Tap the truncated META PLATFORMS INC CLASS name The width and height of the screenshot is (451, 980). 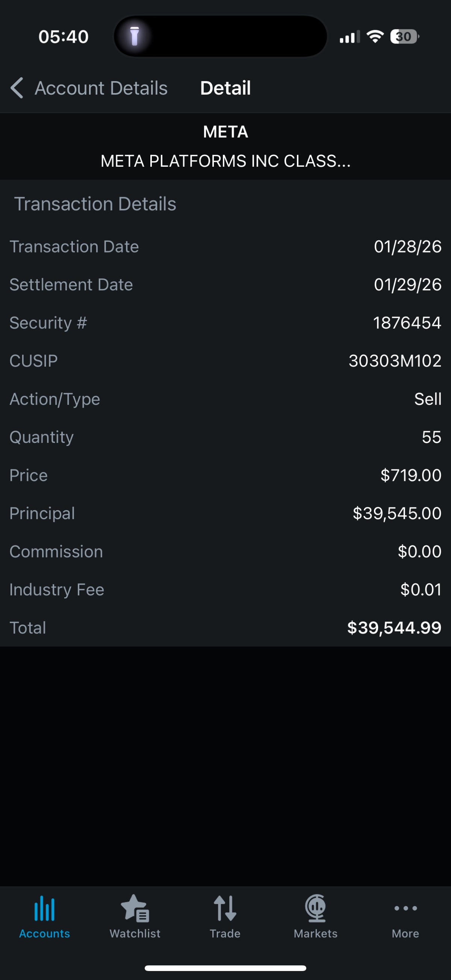click(x=225, y=161)
